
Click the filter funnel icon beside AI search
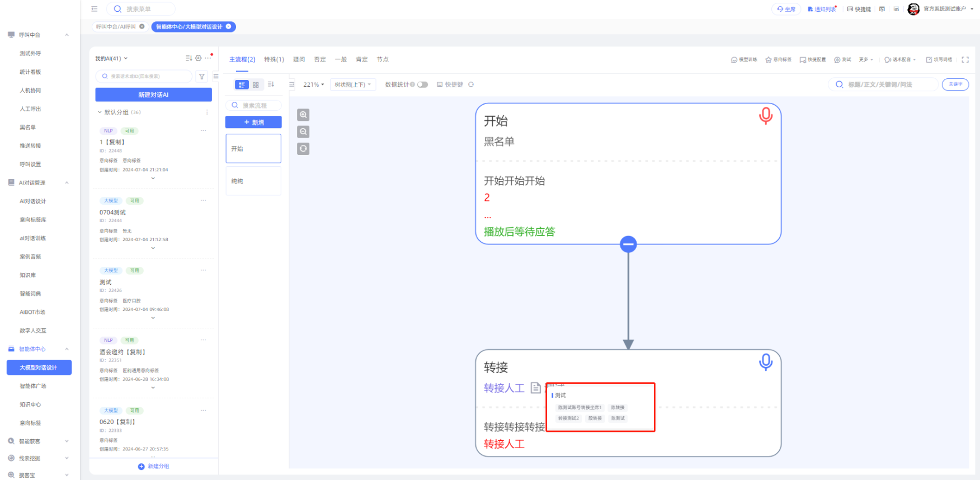click(202, 77)
